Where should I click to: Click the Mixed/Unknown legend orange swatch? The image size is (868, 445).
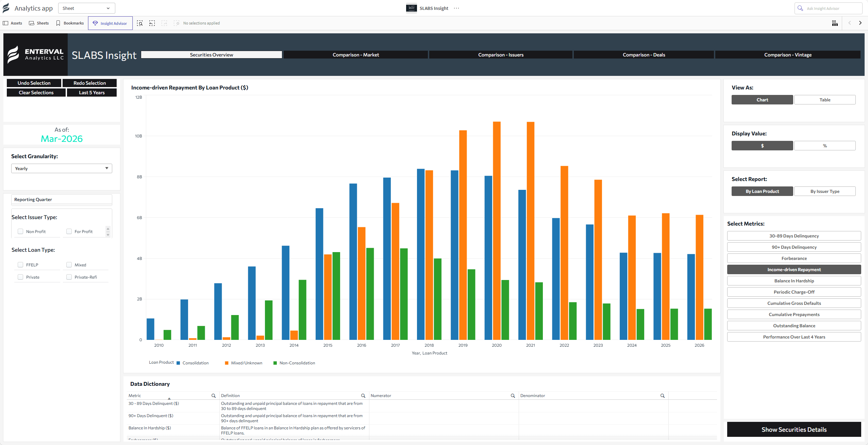tap(227, 363)
